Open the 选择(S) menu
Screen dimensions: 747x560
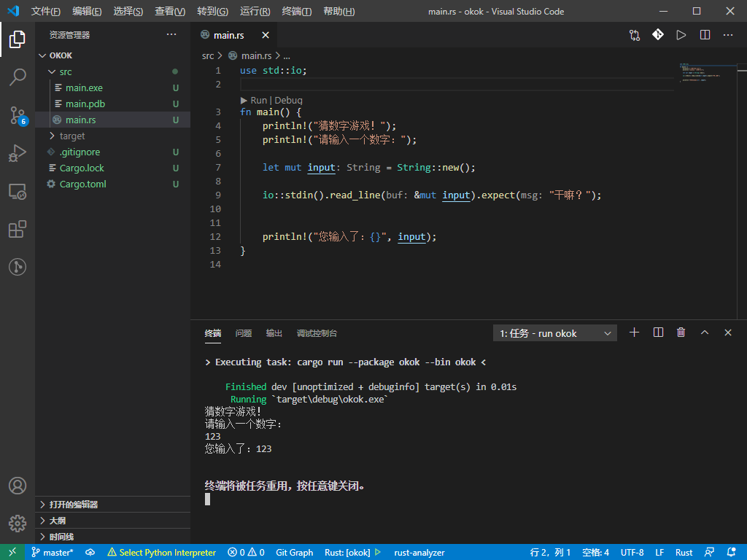128,11
